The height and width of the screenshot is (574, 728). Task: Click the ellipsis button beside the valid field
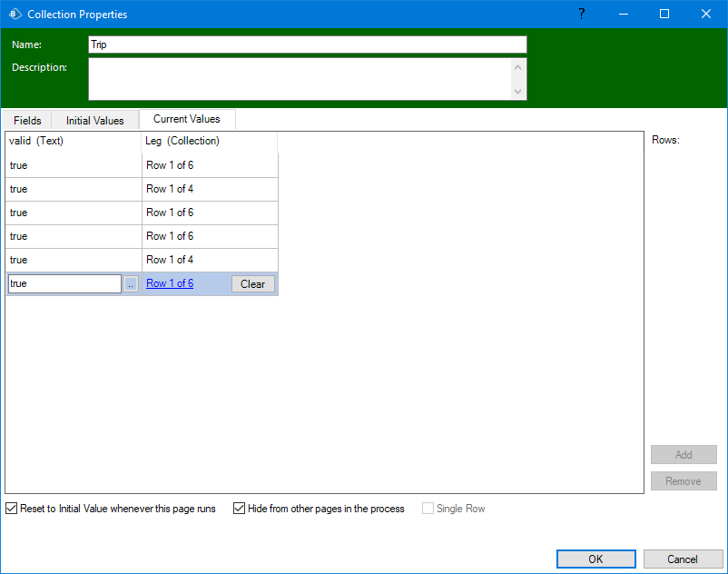click(x=131, y=284)
